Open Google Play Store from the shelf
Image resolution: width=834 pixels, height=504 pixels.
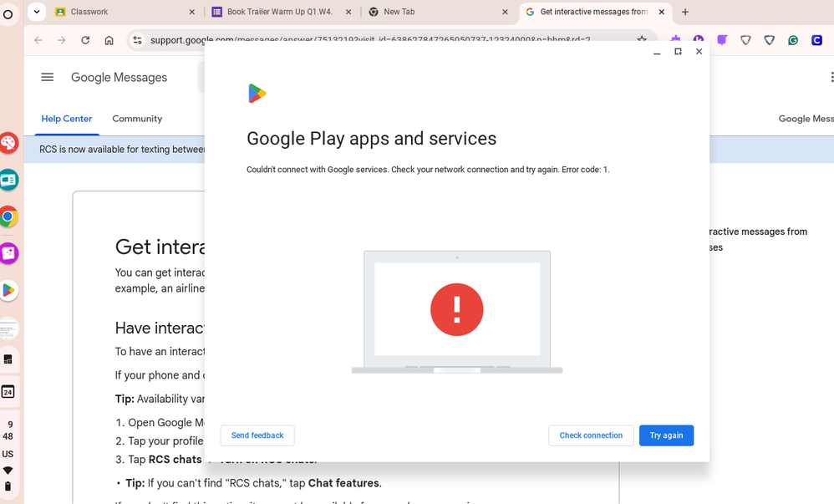(8, 291)
